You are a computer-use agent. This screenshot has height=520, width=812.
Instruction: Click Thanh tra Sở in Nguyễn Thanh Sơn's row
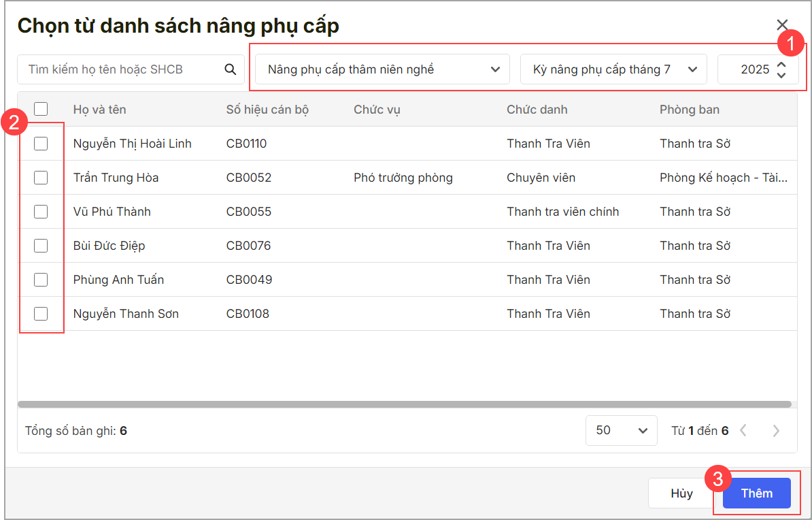coord(695,314)
